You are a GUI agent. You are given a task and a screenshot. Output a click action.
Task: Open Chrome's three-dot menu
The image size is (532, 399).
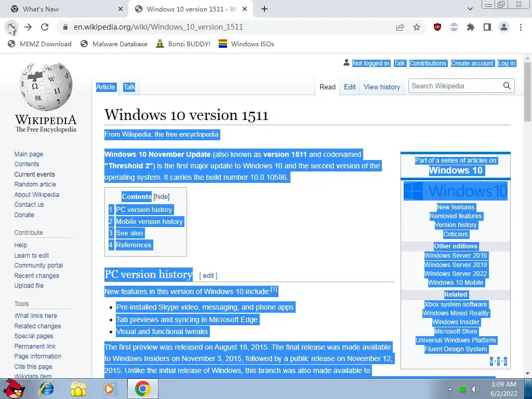pos(521,27)
